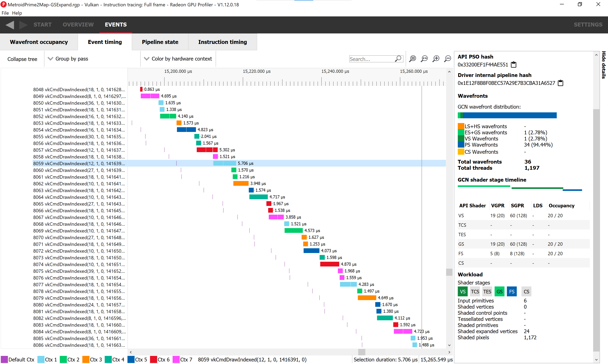Toggle the FS shader stage button
The width and height of the screenshot is (608, 364).
click(512, 292)
